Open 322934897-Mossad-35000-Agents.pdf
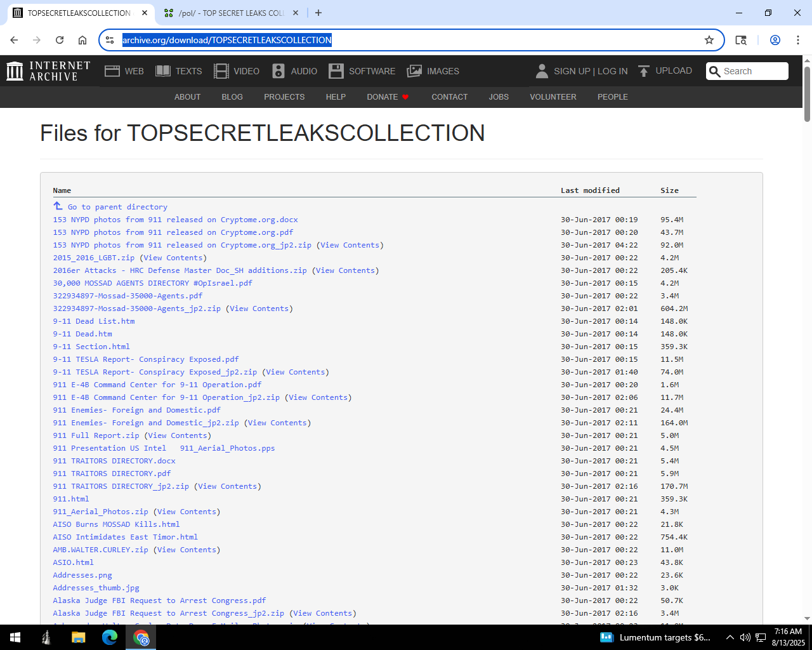812x650 pixels. click(128, 296)
